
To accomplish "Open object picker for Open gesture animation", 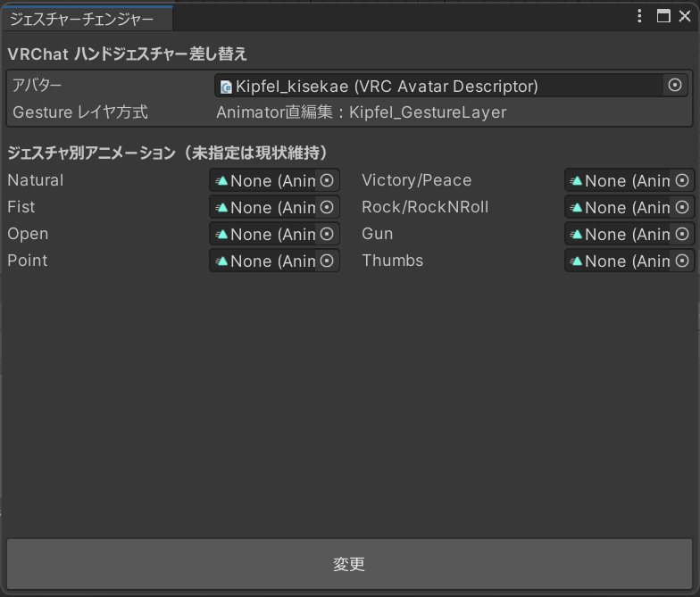I will (x=327, y=234).
